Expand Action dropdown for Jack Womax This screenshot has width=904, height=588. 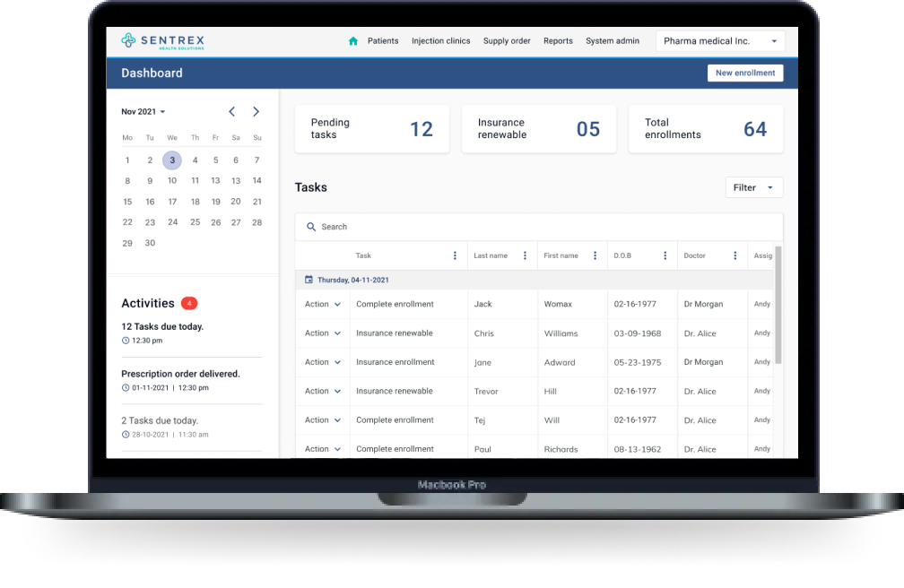323,304
